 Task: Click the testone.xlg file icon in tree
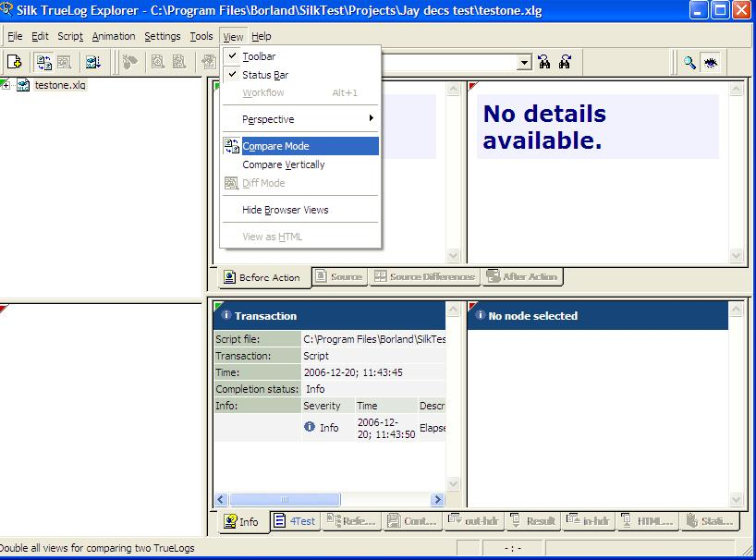coord(23,85)
